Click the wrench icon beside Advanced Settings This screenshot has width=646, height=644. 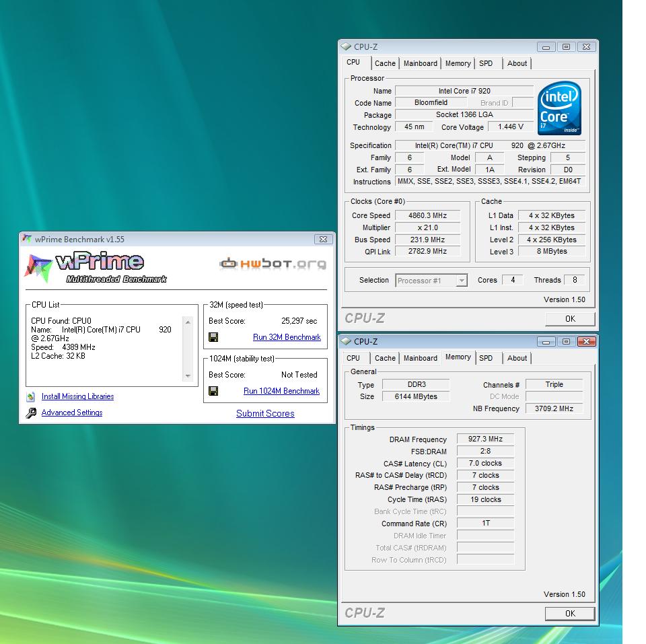(31, 413)
